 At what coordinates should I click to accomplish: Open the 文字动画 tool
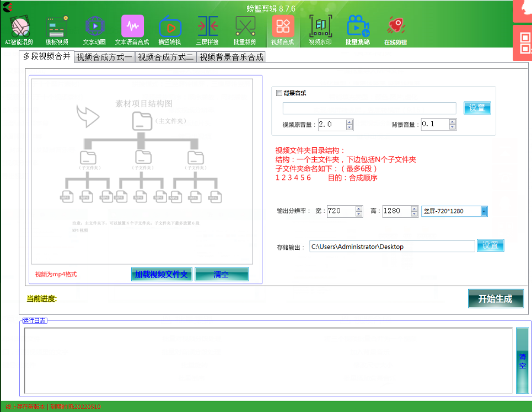click(94, 28)
